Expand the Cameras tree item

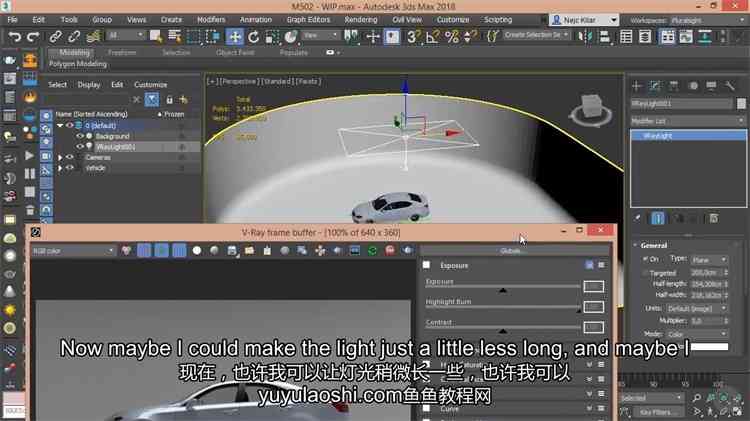[x=60, y=157]
